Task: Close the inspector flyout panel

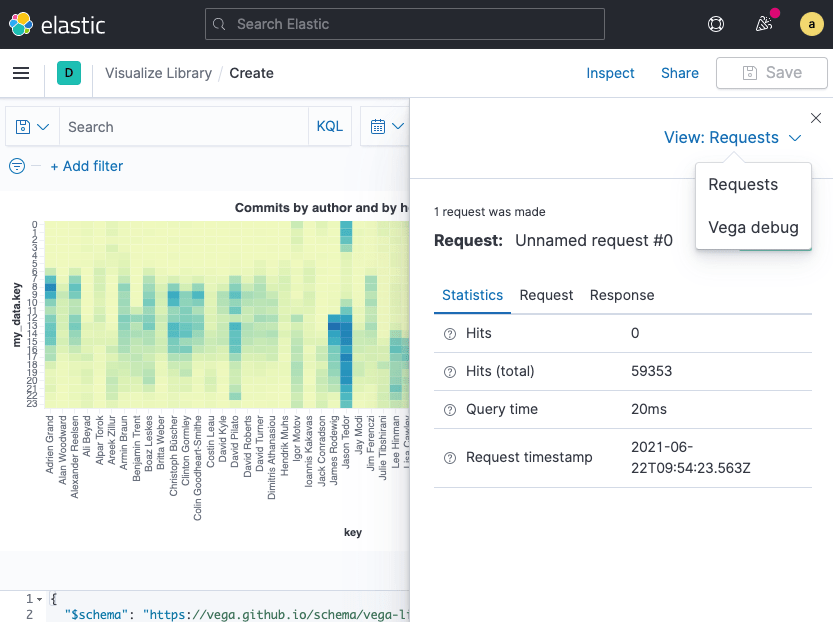Action: (815, 118)
